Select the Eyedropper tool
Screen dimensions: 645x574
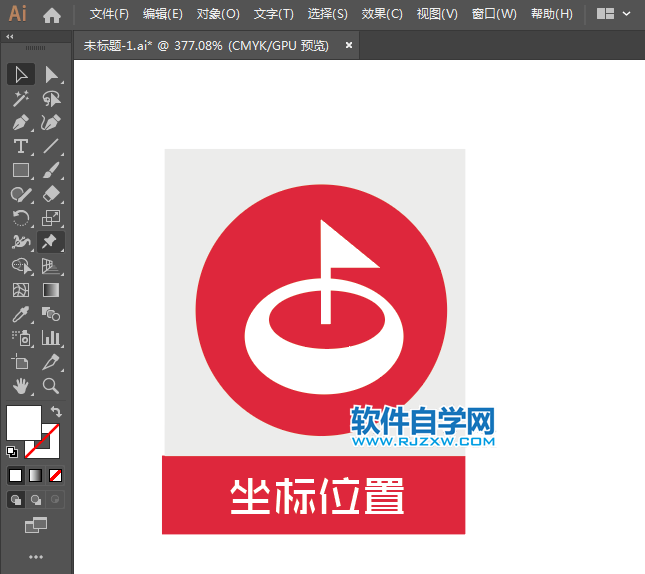pyautogui.click(x=21, y=314)
